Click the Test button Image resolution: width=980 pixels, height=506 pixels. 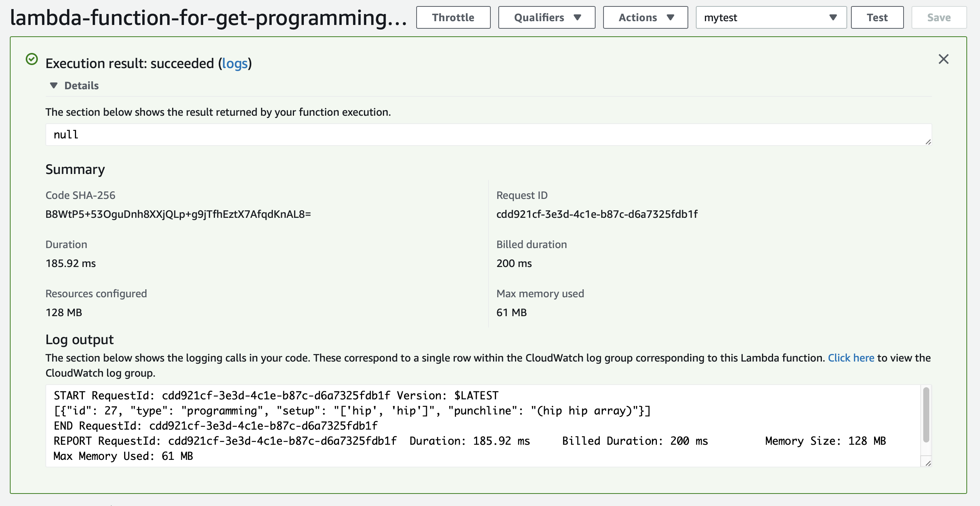[877, 17]
